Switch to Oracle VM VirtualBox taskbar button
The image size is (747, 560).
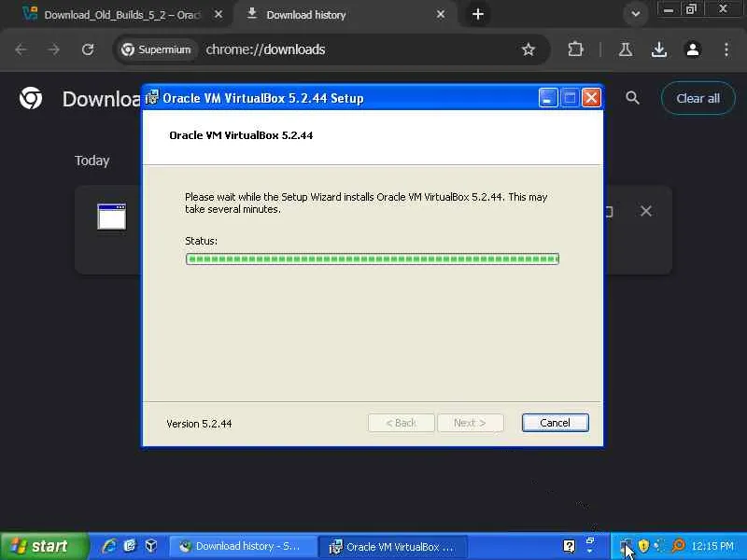tap(392, 546)
